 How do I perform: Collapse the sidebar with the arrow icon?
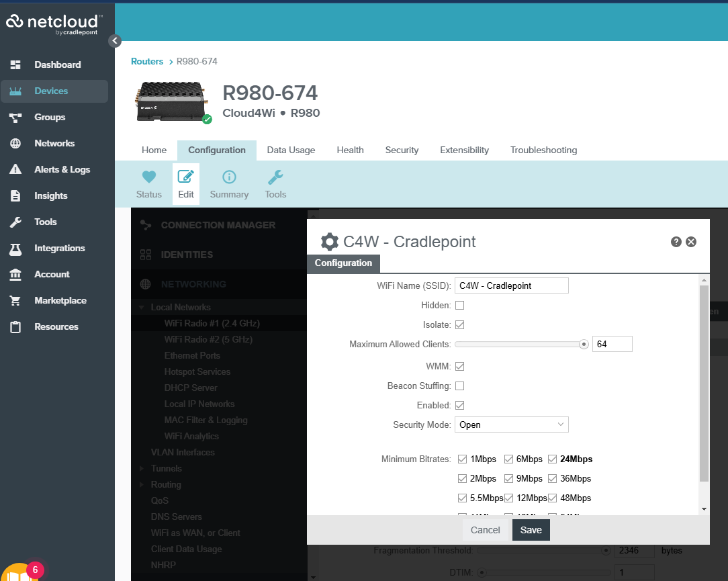click(x=115, y=41)
